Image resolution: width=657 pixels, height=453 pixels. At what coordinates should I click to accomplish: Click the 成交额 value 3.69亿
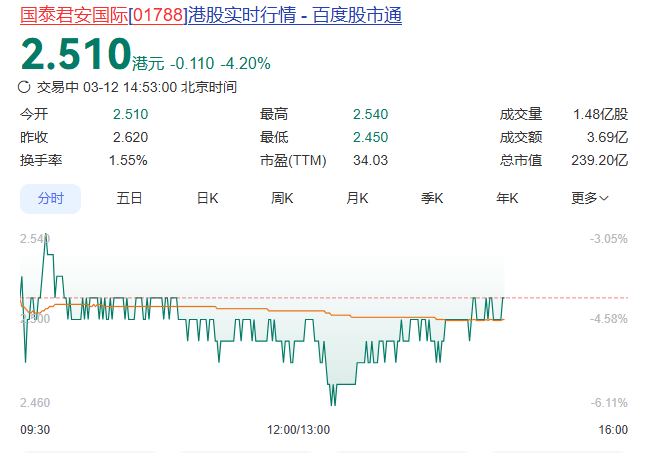(607, 137)
